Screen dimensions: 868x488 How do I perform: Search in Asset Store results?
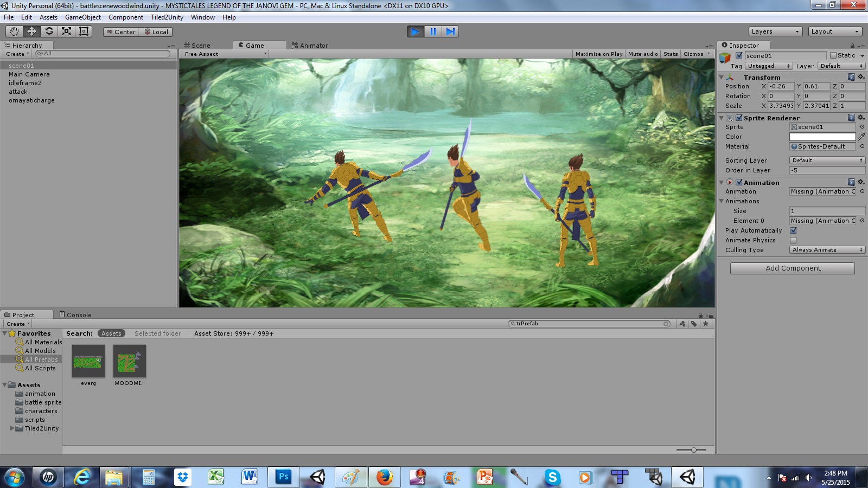234,333
